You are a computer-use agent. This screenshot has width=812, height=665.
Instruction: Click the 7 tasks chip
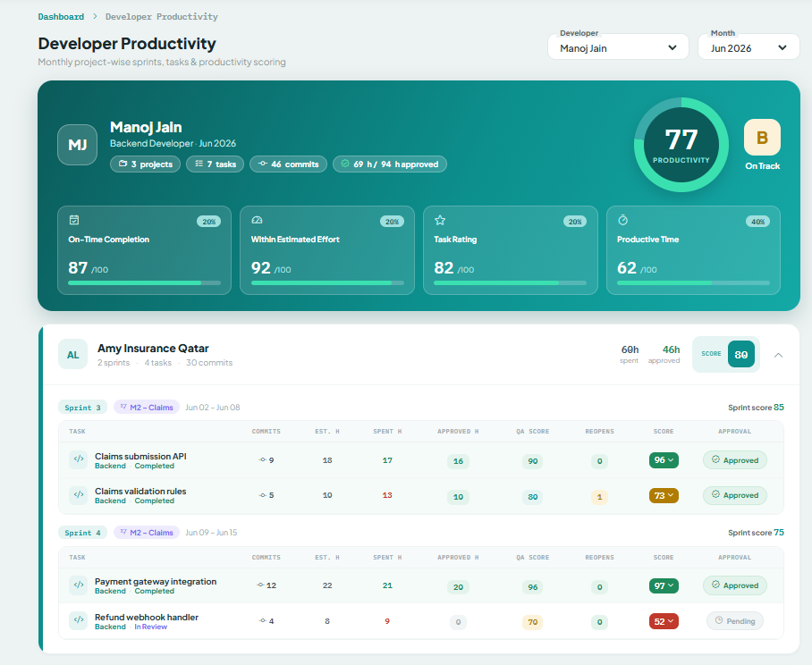[x=215, y=164]
